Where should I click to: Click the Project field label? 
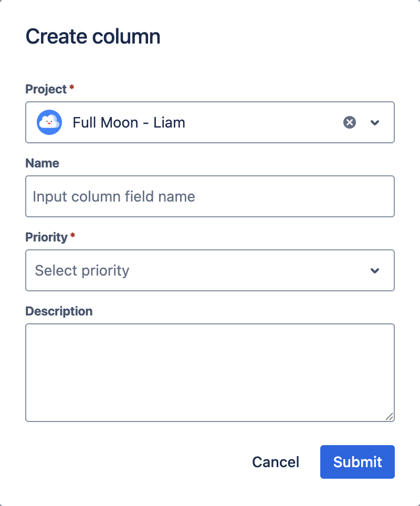pos(46,89)
